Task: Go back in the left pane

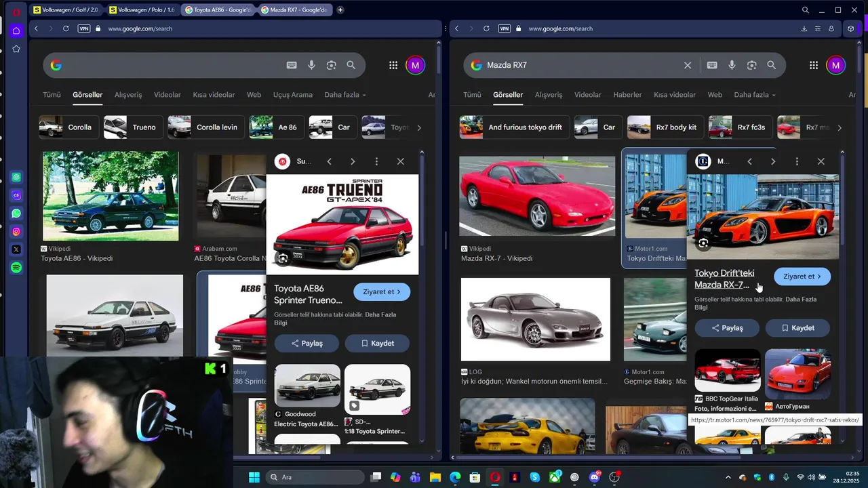Action: [37, 28]
